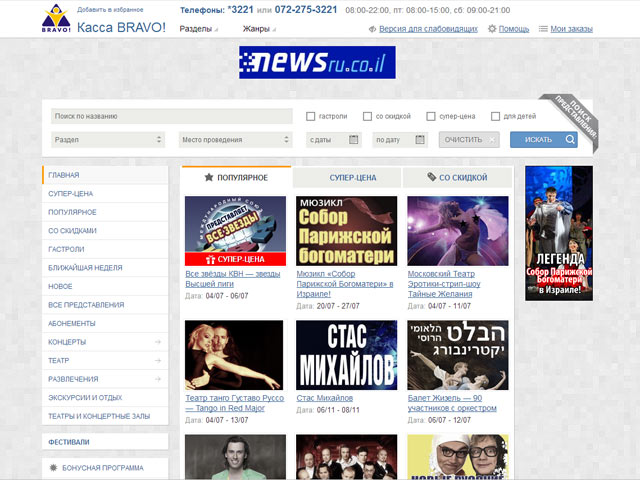Switch to the СО СКИДКОЙ tab
This screenshot has height=480, width=640.
point(457,178)
